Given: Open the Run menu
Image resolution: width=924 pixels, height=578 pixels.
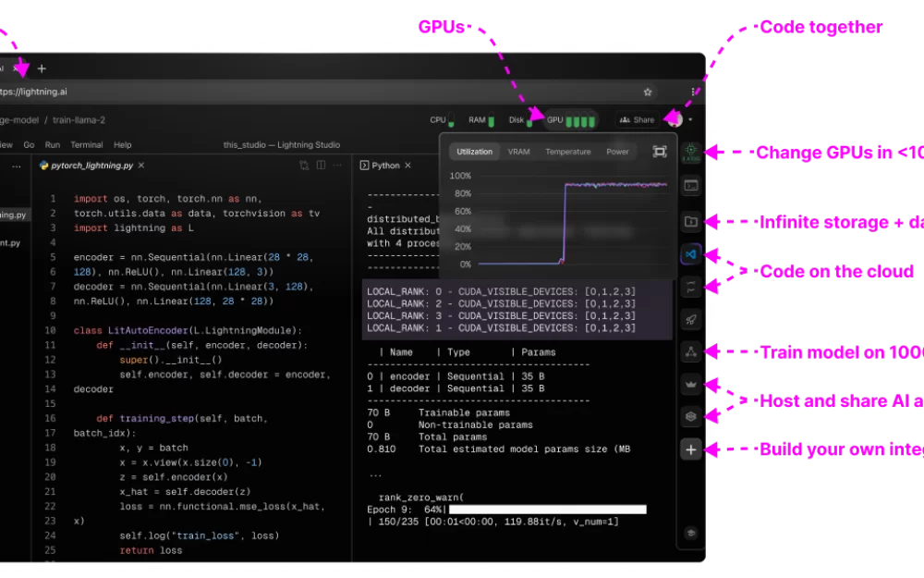Looking at the screenshot, I should (x=53, y=145).
